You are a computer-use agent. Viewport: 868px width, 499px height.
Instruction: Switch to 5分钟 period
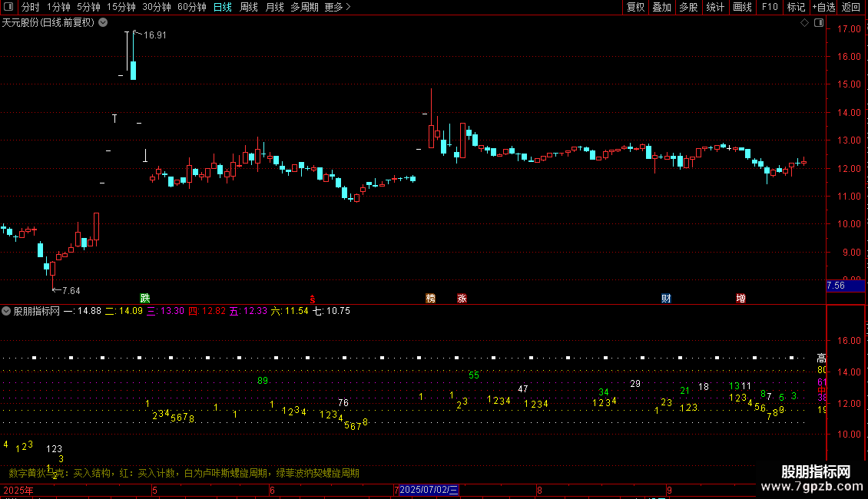pyautogui.click(x=88, y=7)
